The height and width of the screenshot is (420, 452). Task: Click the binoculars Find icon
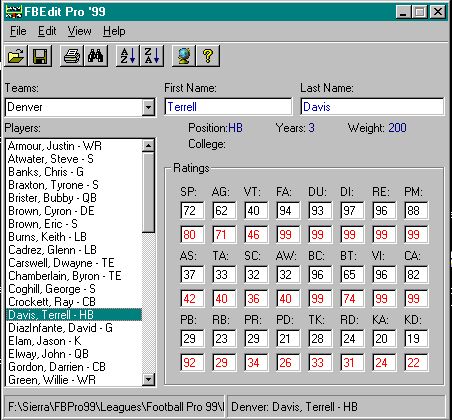click(96, 56)
